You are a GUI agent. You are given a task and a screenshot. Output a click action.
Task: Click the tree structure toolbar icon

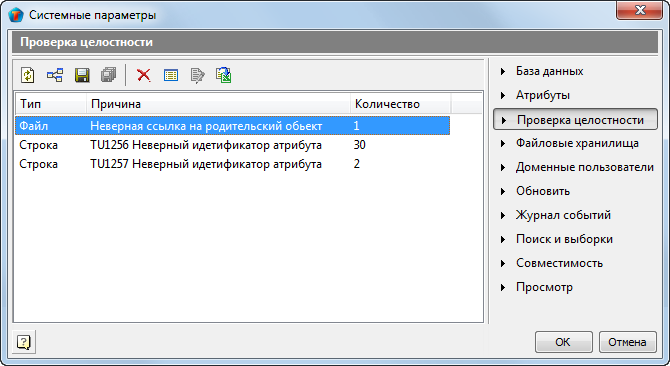[55, 76]
